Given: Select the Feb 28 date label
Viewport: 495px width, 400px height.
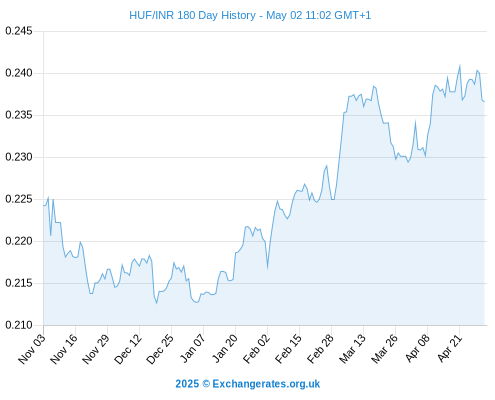Looking at the screenshot, I should coord(320,349).
